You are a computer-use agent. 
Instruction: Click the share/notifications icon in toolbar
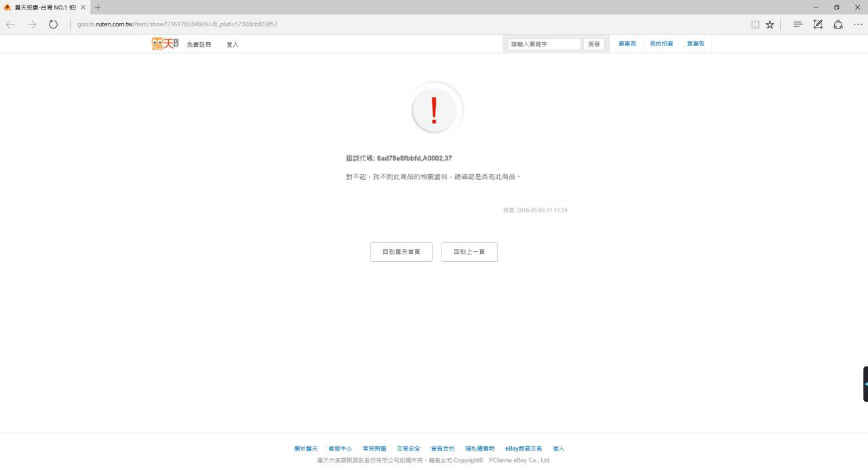[x=838, y=24]
